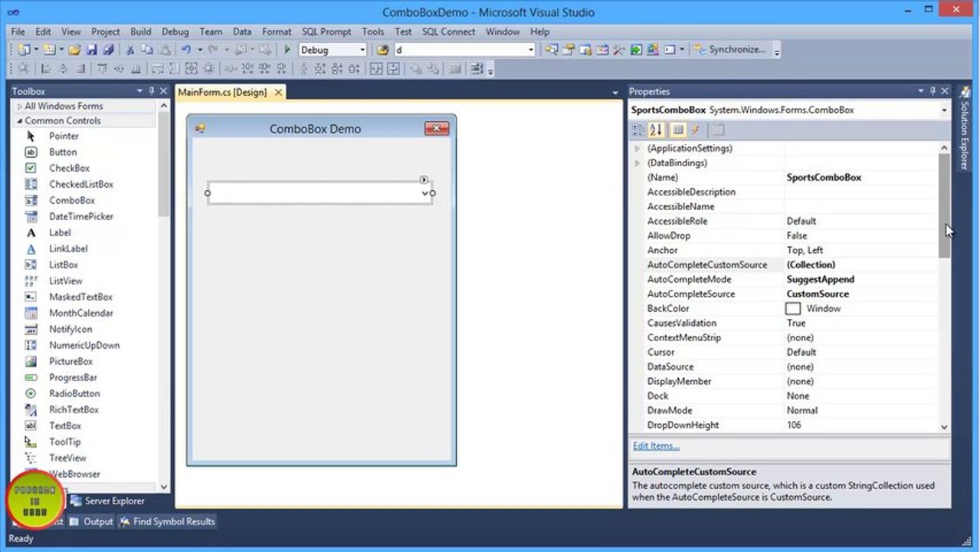Click the Center Horizontally layout icon
Viewport: 980px width, 552px height.
click(x=376, y=69)
